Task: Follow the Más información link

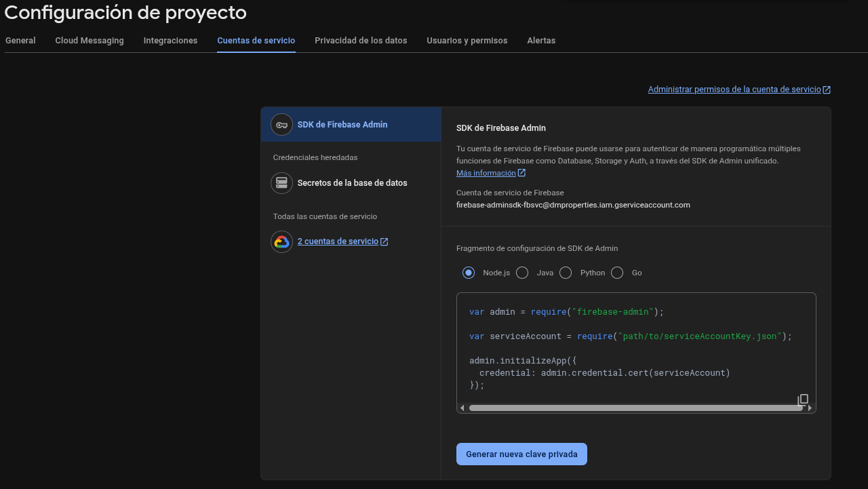Action: coord(486,173)
